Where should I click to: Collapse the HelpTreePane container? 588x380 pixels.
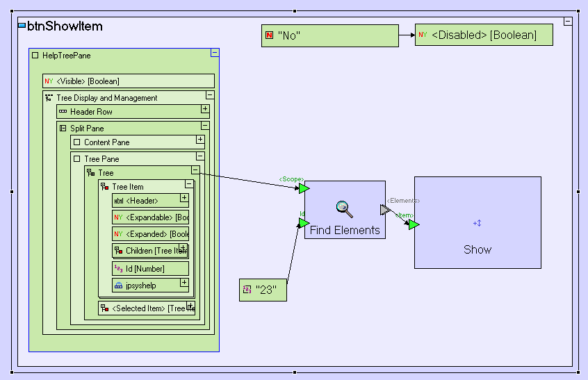pyautogui.click(x=215, y=53)
